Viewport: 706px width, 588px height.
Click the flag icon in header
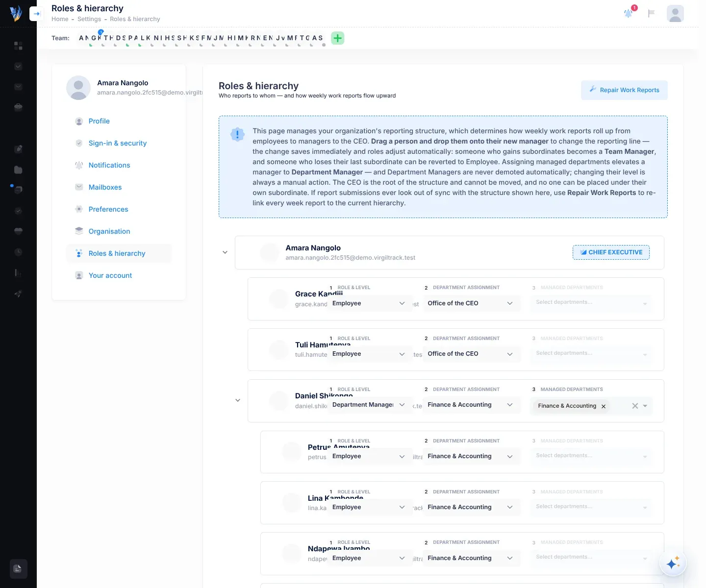pyautogui.click(x=651, y=13)
